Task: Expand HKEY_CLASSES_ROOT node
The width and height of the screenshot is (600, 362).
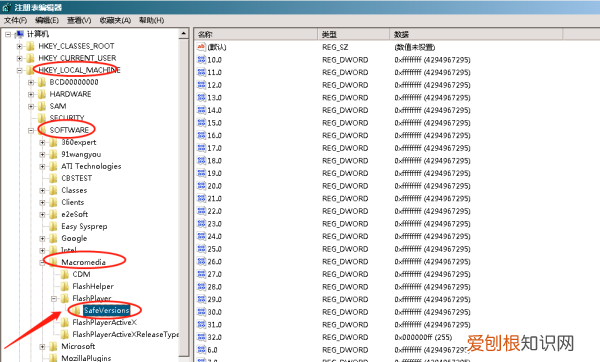Action: click(19, 46)
